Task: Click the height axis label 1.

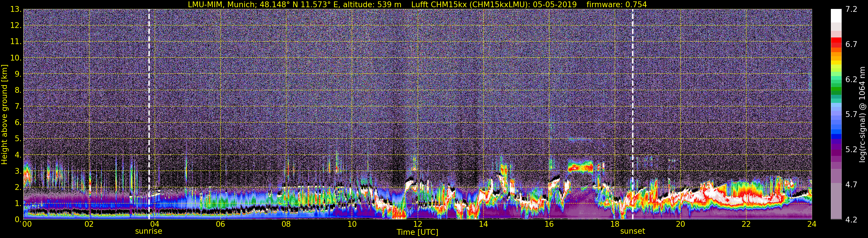Action: coord(18,203)
